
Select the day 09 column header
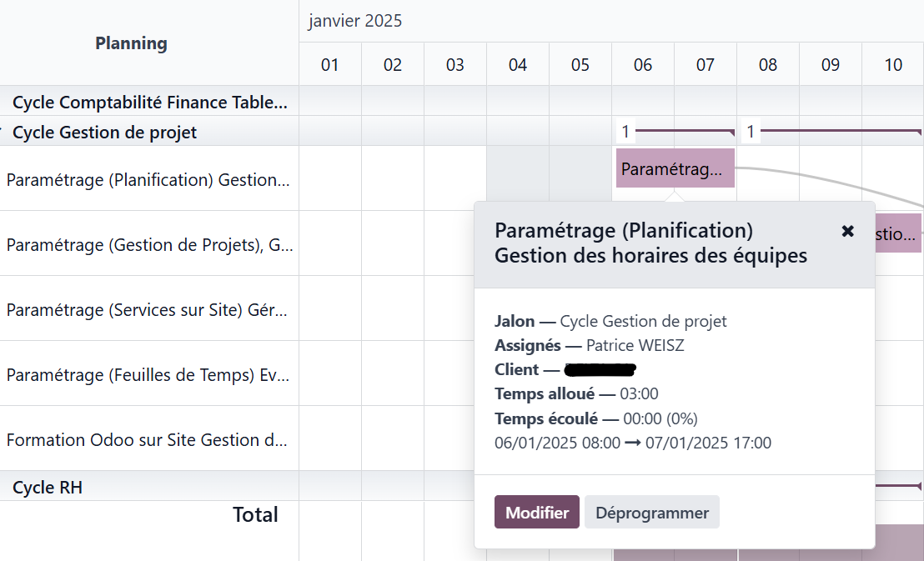[831, 64]
